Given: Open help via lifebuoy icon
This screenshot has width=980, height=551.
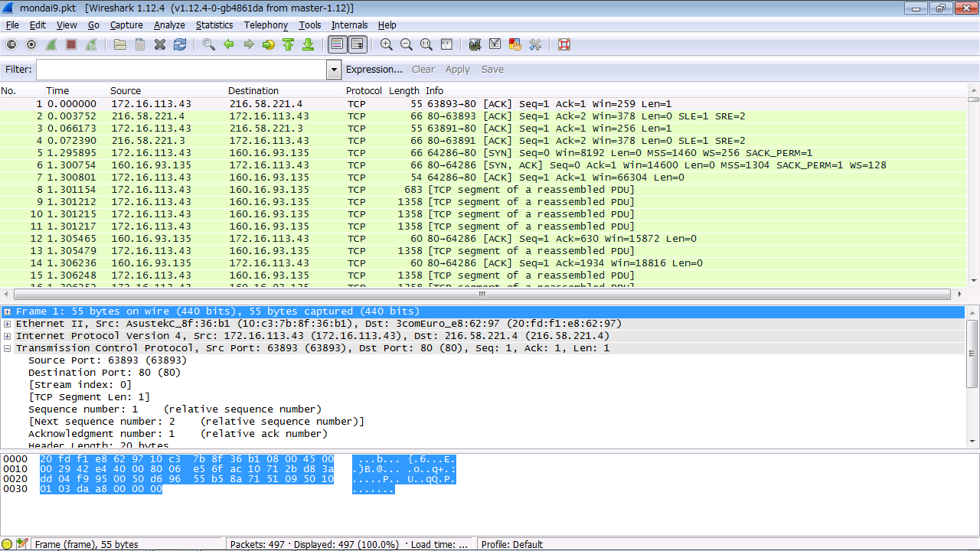Looking at the screenshot, I should (564, 44).
